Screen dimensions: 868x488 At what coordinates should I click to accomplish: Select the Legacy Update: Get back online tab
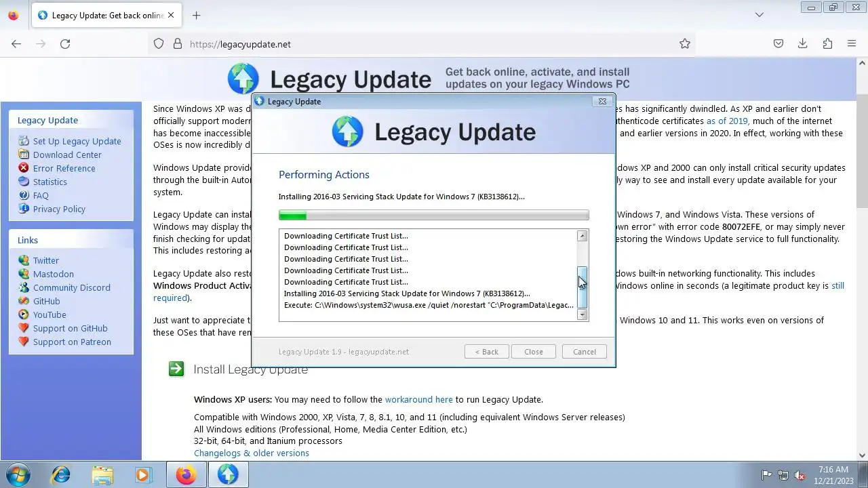(106, 15)
